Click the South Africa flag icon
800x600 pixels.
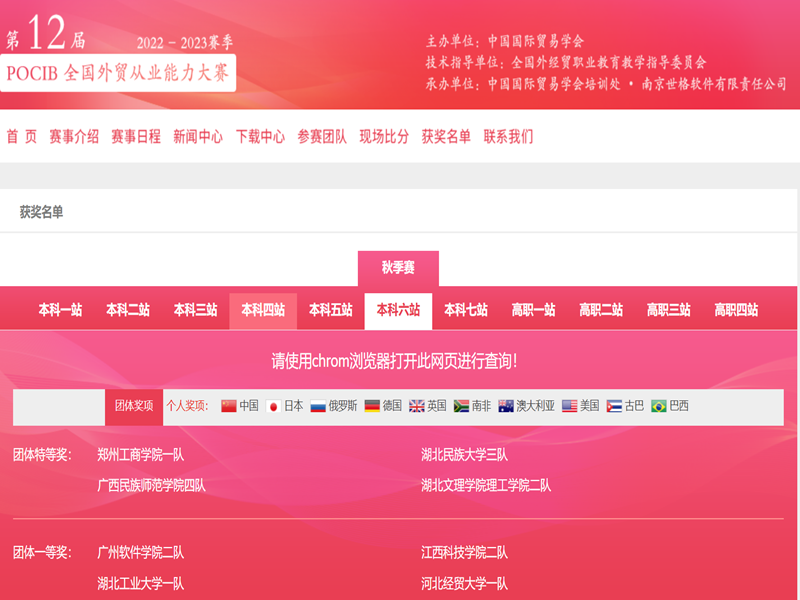pos(461,406)
